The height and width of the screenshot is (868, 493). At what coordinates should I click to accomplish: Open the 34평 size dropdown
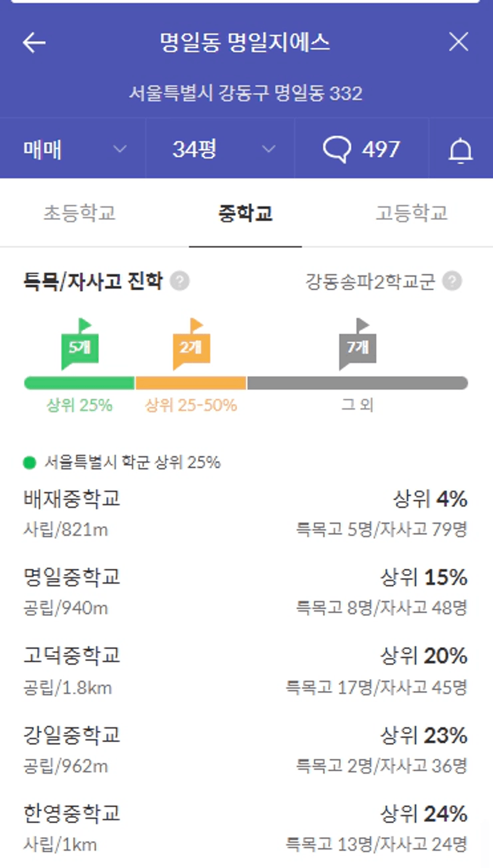click(x=221, y=149)
